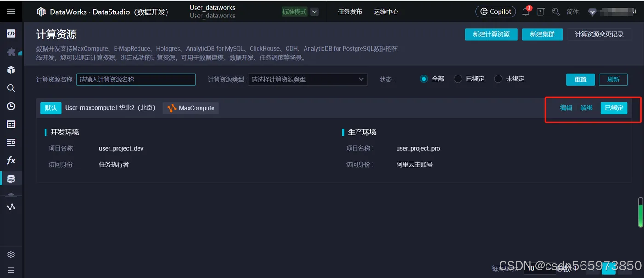Click the 生产环境 section heading
This screenshot has width=644, height=278.
(x=362, y=132)
